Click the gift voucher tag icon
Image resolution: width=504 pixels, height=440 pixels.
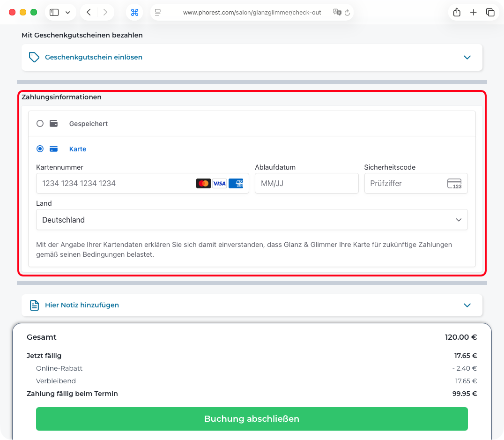click(34, 57)
